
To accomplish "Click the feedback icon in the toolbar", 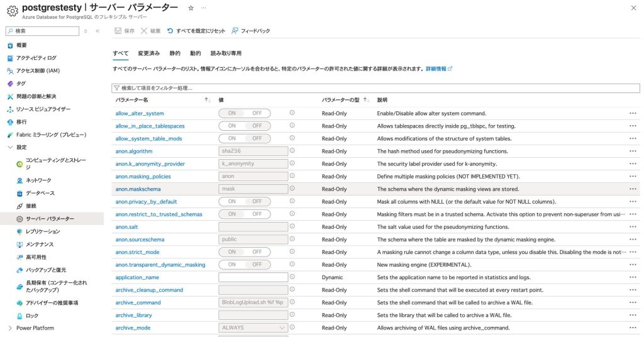I will point(235,30).
